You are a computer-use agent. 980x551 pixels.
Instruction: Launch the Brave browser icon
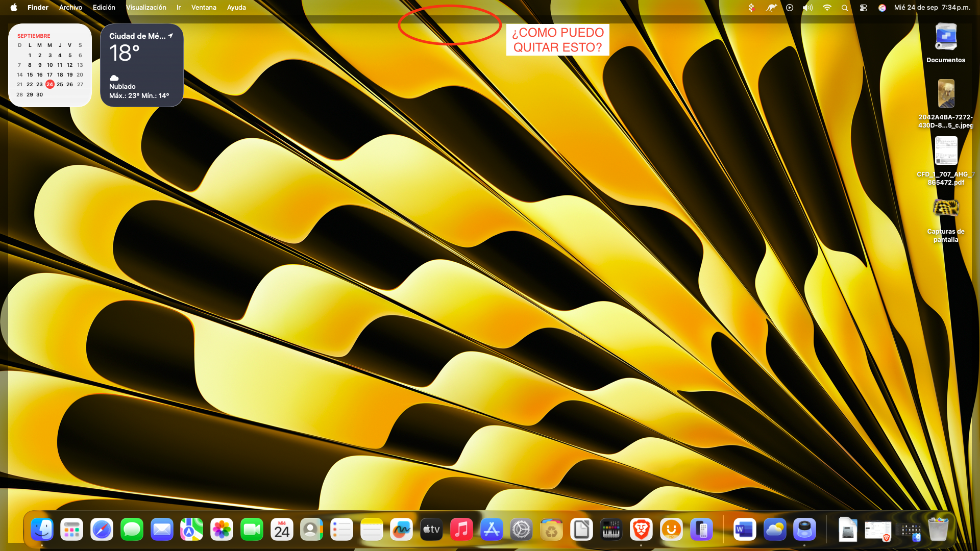[x=641, y=530]
